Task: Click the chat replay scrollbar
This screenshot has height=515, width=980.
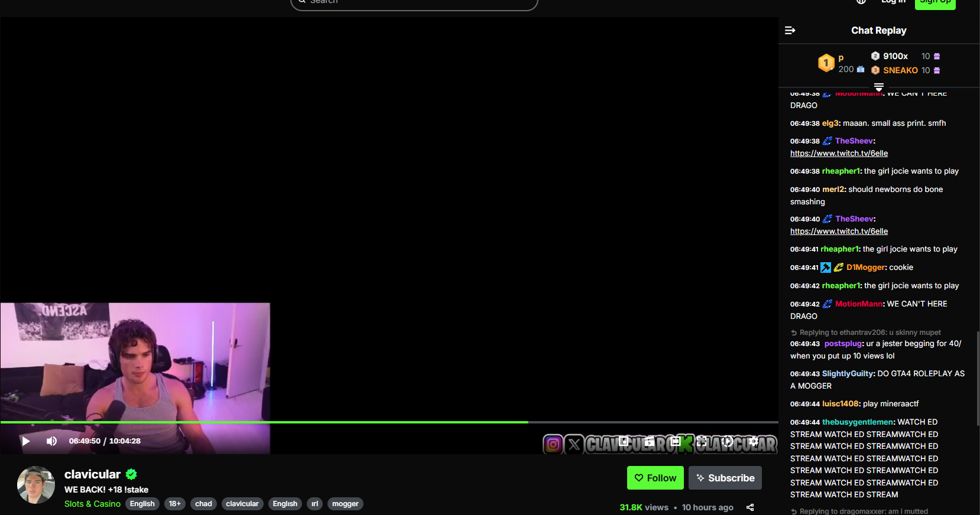Action: 978,378
